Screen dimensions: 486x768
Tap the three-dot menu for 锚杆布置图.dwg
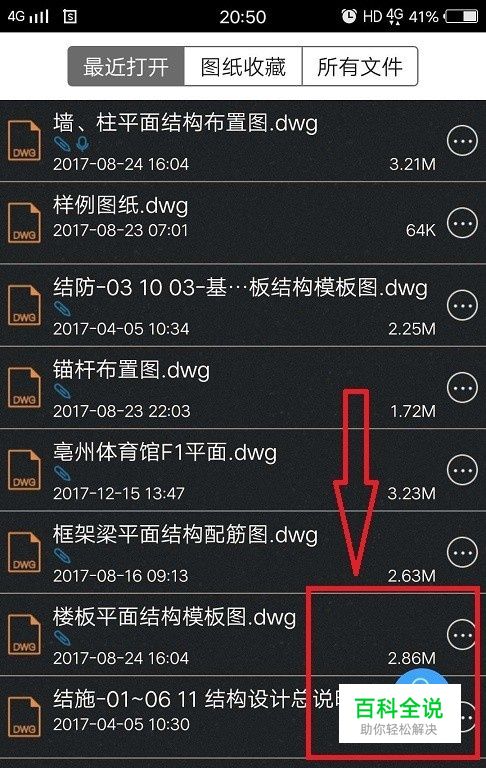(462, 387)
